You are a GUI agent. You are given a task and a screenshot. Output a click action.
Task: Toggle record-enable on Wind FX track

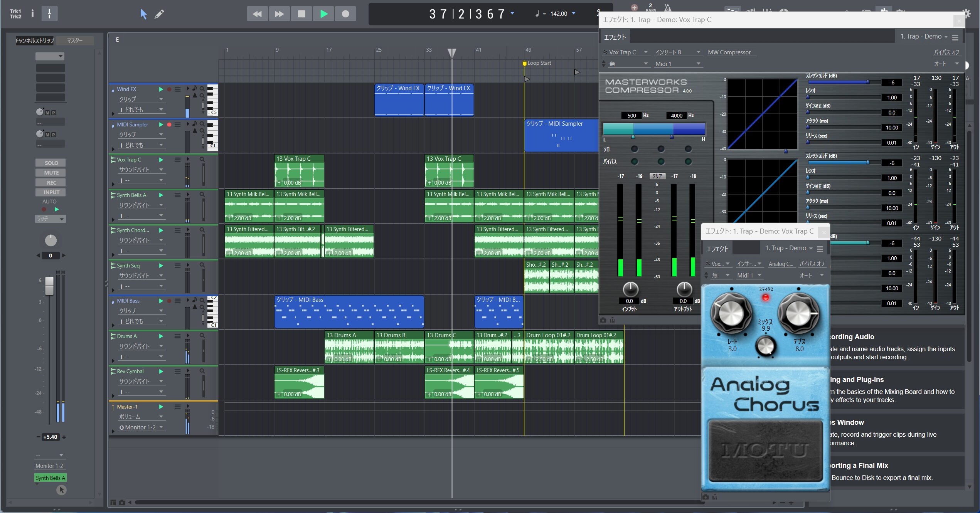169,89
